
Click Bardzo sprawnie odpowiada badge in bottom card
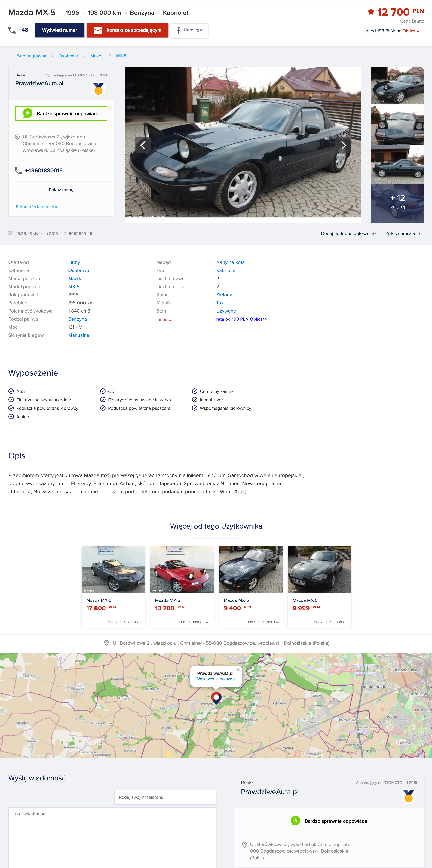point(329,821)
